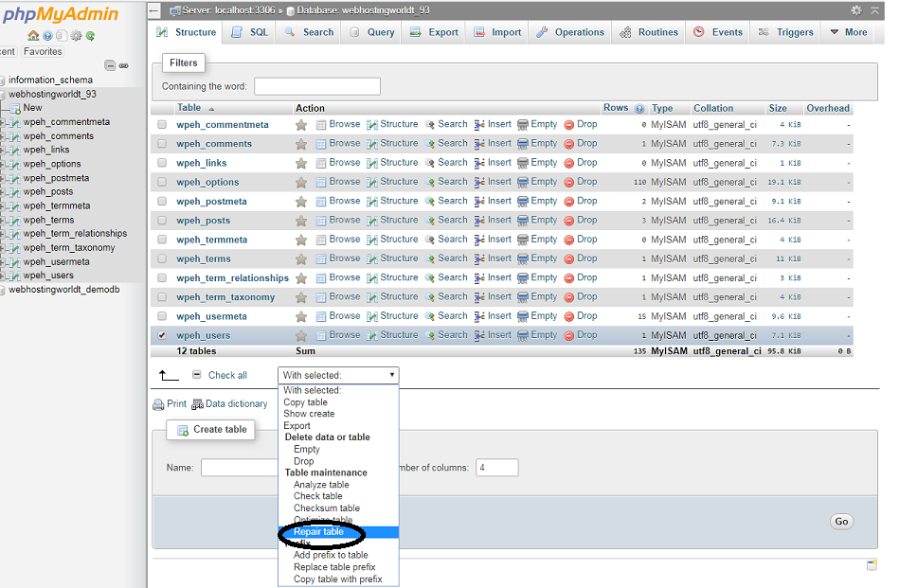The image size is (899, 588).
Task: Click Drop link for wpeh_options
Action: click(586, 182)
